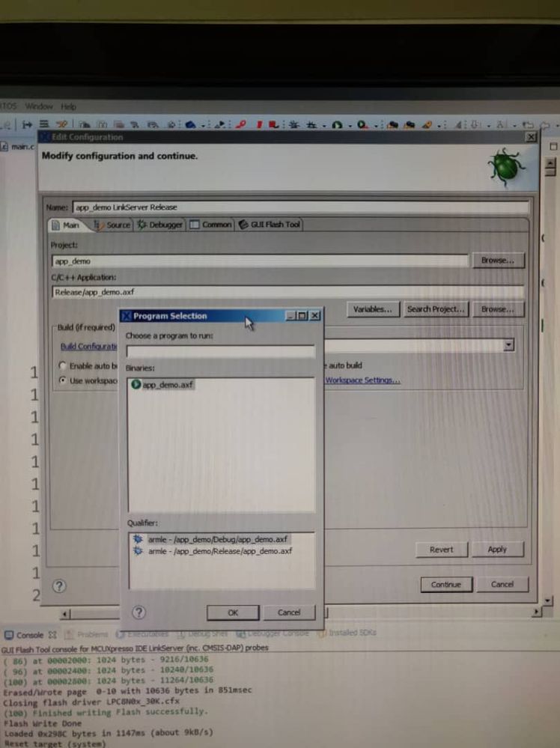Click the right-arrow-to-bar toolbar icon on the left
The image size is (560, 748).
click(27, 124)
